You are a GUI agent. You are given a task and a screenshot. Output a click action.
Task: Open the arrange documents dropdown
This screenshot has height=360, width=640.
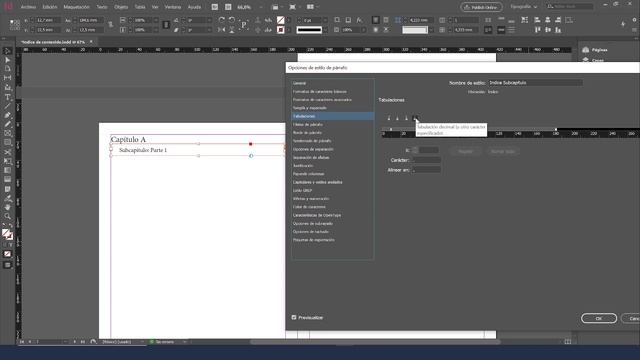pos(313,7)
